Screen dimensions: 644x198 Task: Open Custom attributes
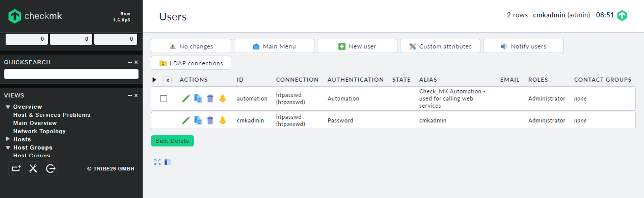[x=440, y=46]
